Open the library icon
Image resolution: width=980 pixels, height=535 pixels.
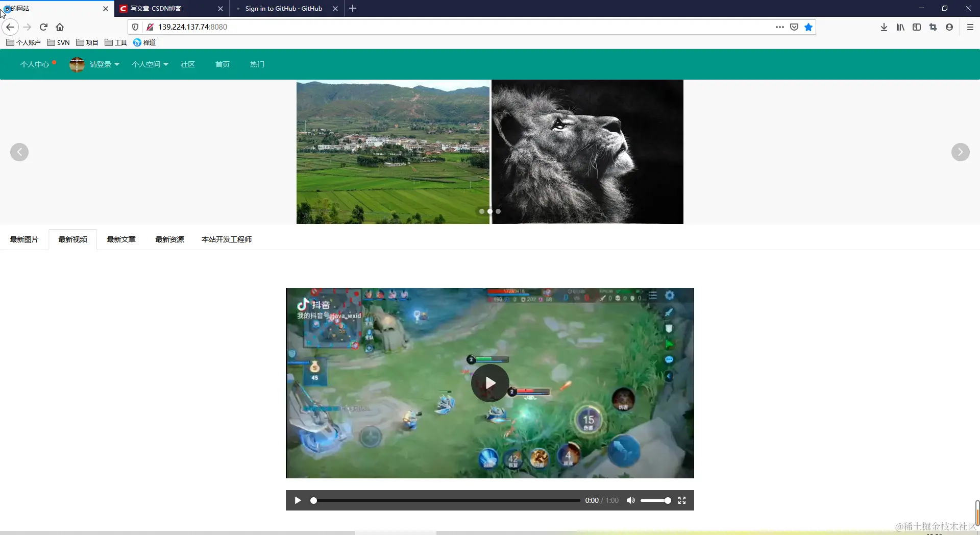(x=900, y=27)
